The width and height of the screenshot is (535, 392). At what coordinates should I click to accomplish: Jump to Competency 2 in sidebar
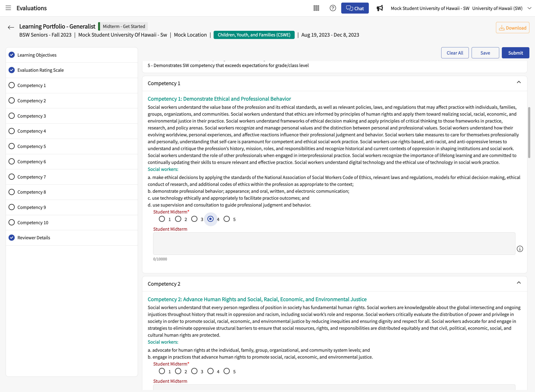pos(72,101)
